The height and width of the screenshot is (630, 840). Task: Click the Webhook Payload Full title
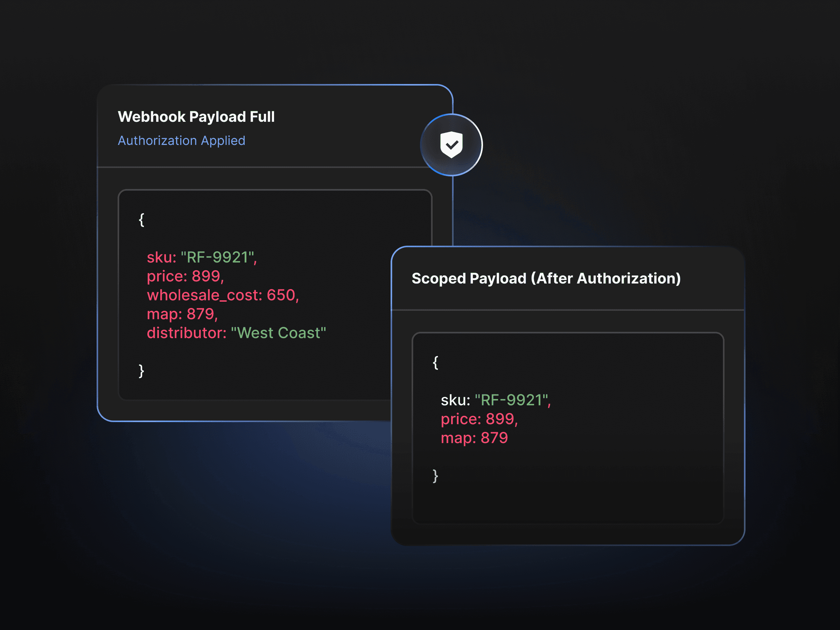pos(196,117)
